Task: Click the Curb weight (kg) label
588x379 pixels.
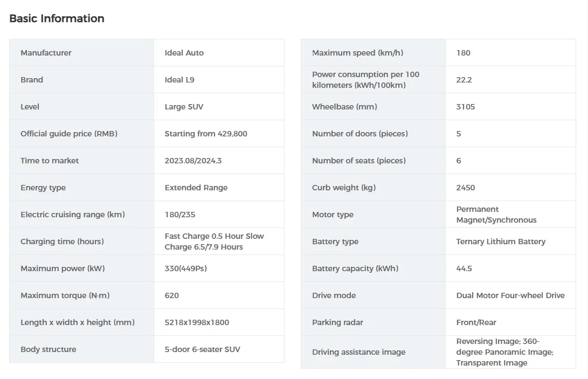Action: 344,188
